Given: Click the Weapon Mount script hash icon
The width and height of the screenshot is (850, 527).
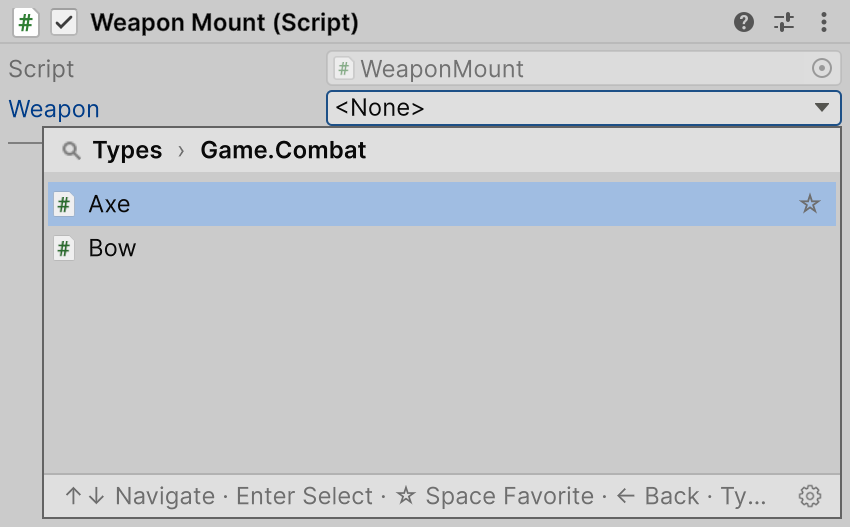Looking at the screenshot, I should (x=25, y=23).
